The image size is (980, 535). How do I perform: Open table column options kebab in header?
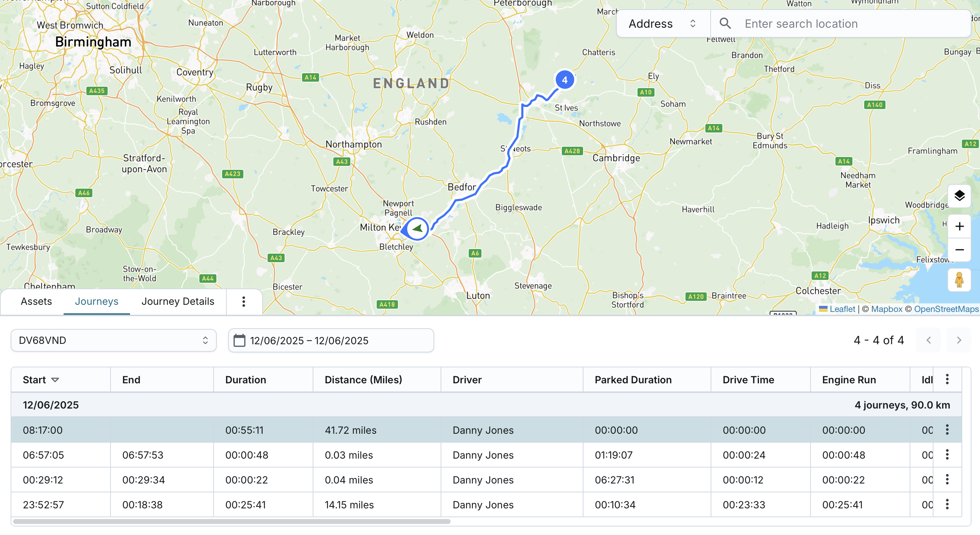[x=947, y=379]
